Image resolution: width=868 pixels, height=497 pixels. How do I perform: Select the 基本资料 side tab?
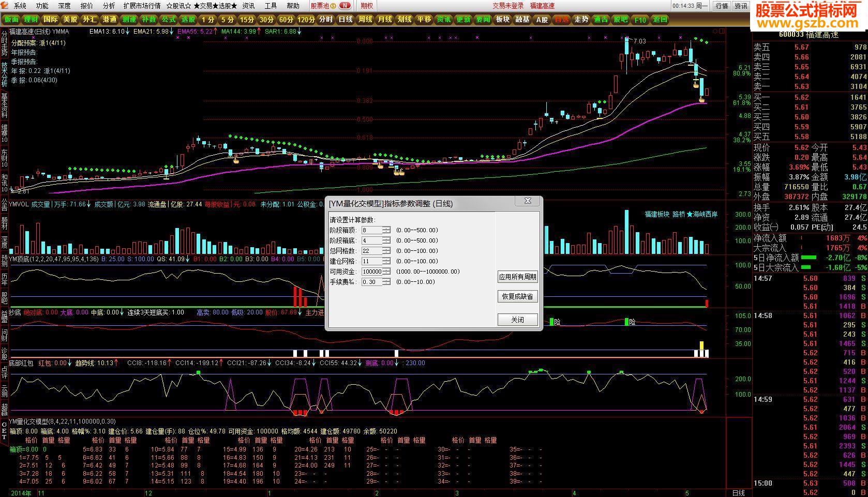(4, 106)
